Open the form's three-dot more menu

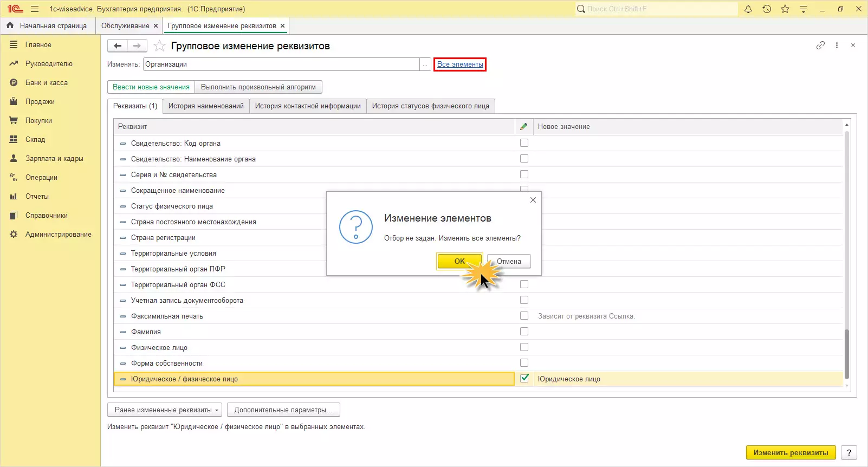click(837, 46)
